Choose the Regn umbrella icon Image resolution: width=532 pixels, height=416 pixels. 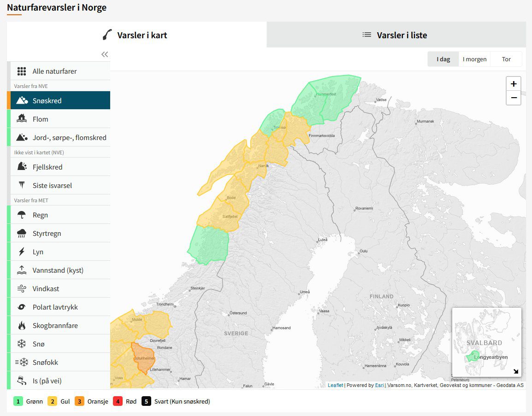click(x=22, y=215)
